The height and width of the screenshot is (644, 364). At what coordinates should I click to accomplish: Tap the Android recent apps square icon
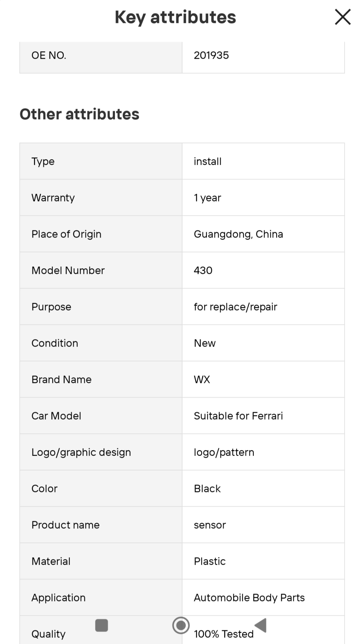pyautogui.click(x=101, y=625)
